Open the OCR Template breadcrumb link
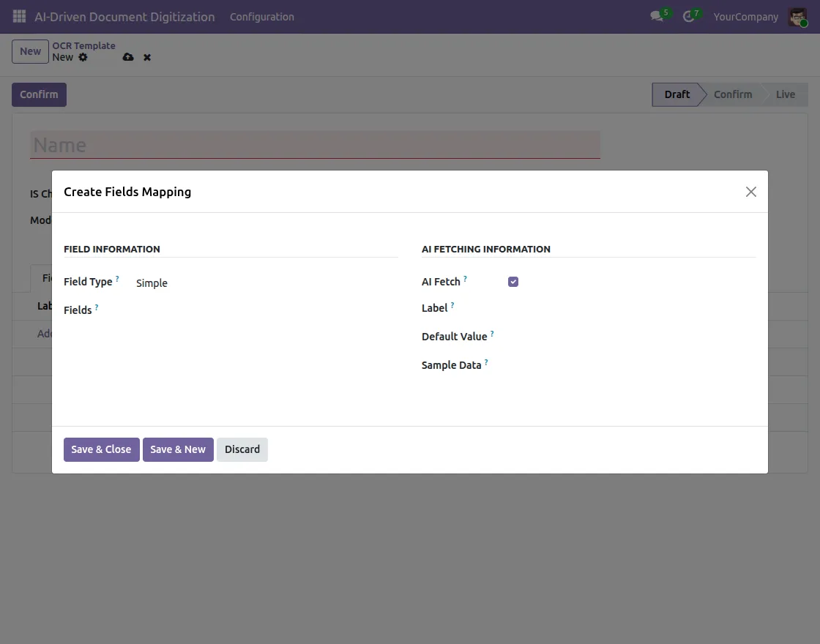 83,45
